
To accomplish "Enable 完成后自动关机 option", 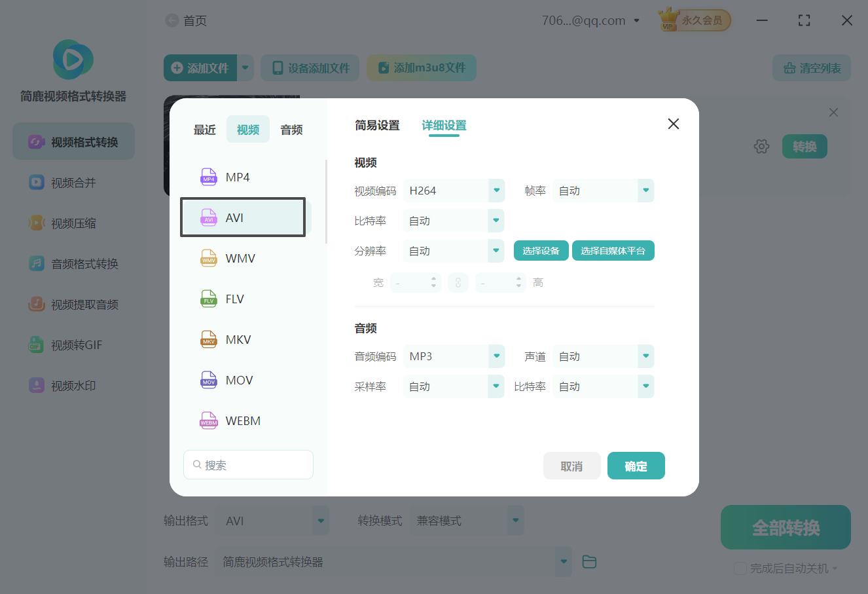I will (740, 568).
